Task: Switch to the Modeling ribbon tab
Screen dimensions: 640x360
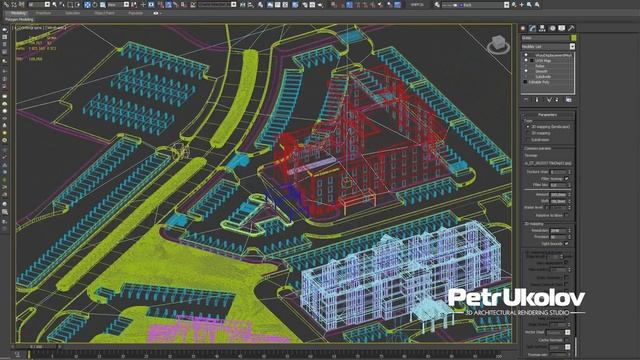Action: (x=19, y=13)
